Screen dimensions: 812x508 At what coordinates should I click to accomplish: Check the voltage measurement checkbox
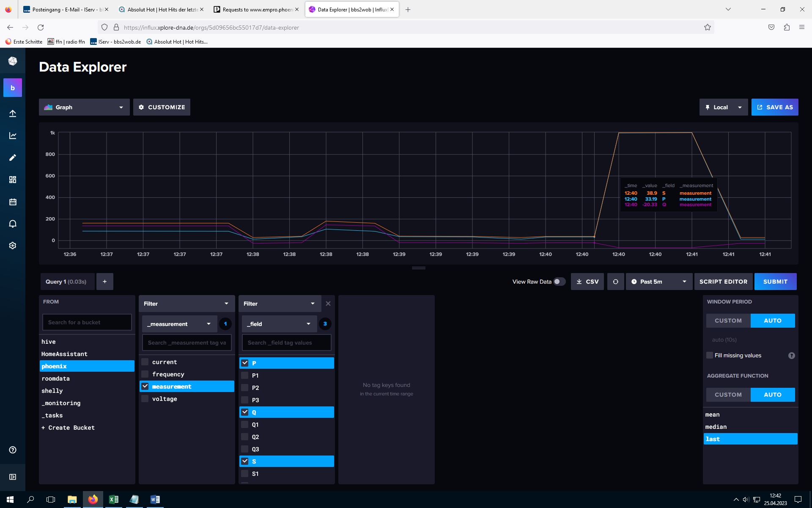145,399
